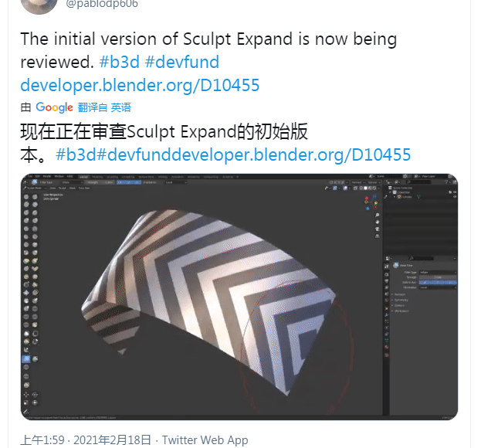Click the viewport navigation axis gizmo

371,202
